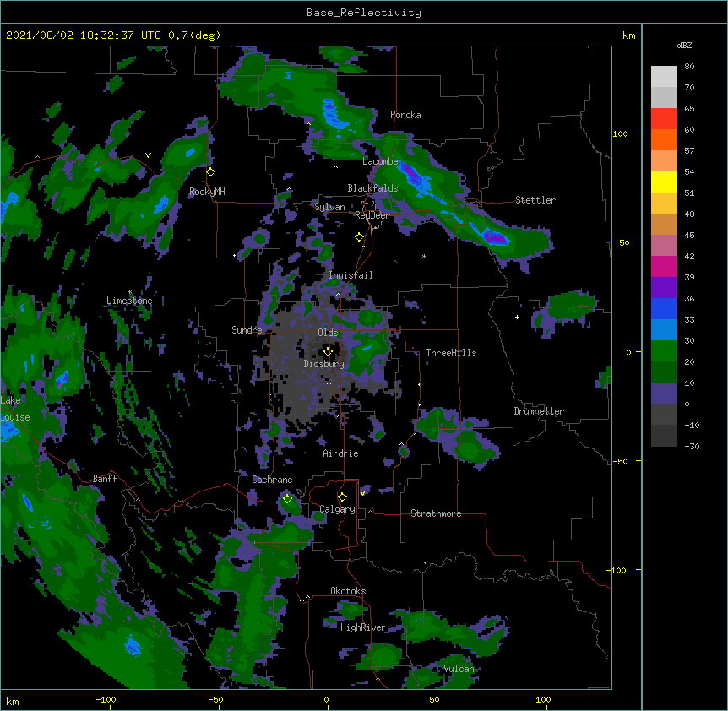The width and height of the screenshot is (728, 711).
Task: Pick the purple 36–39 dBZ legend swatch
Action: [x=664, y=288]
